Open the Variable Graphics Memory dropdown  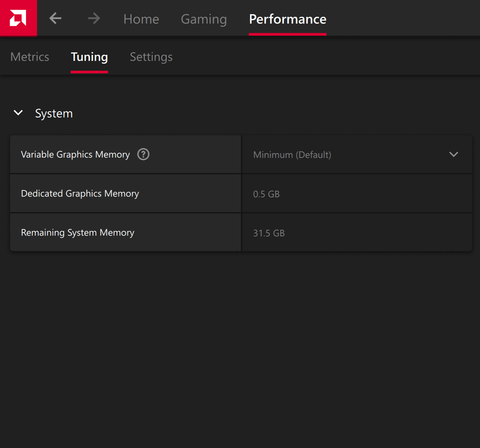click(357, 154)
